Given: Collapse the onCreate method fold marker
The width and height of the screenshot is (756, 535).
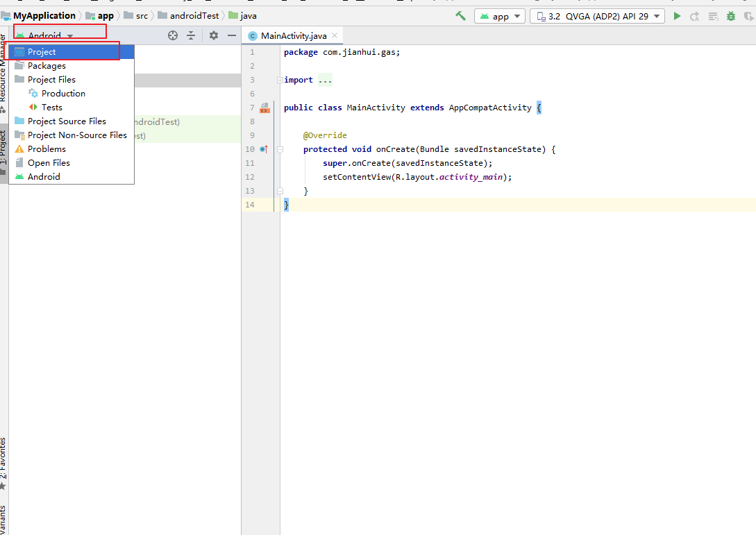Looking at the screenshot, I should point(280,149).
